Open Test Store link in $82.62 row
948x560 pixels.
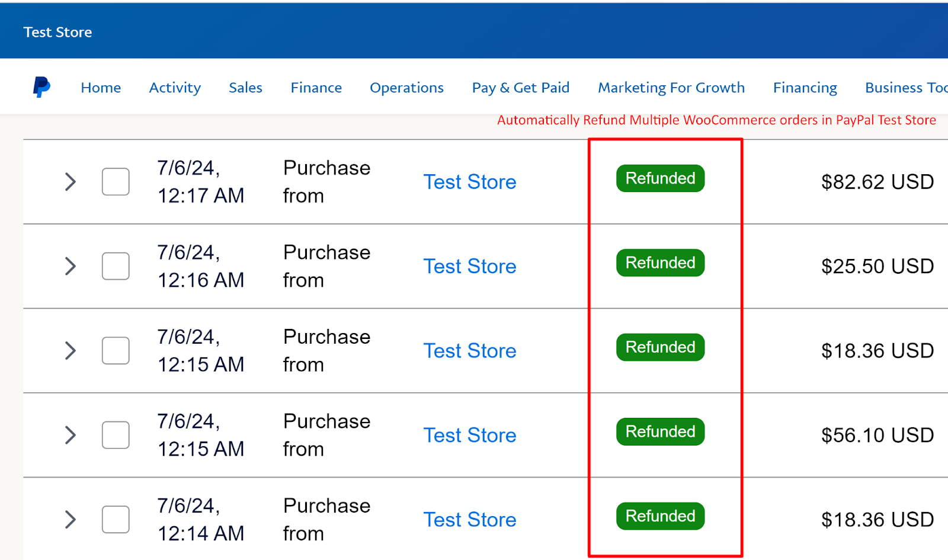[470, 182]
